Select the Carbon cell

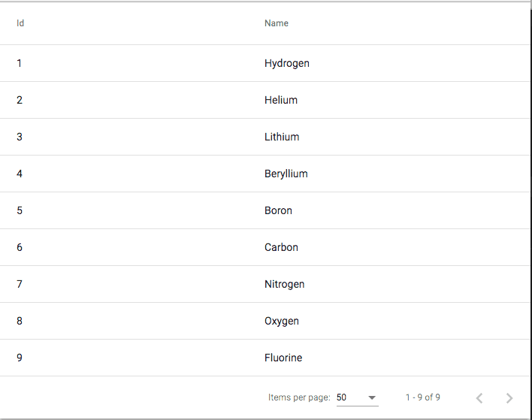pos(281,247)
